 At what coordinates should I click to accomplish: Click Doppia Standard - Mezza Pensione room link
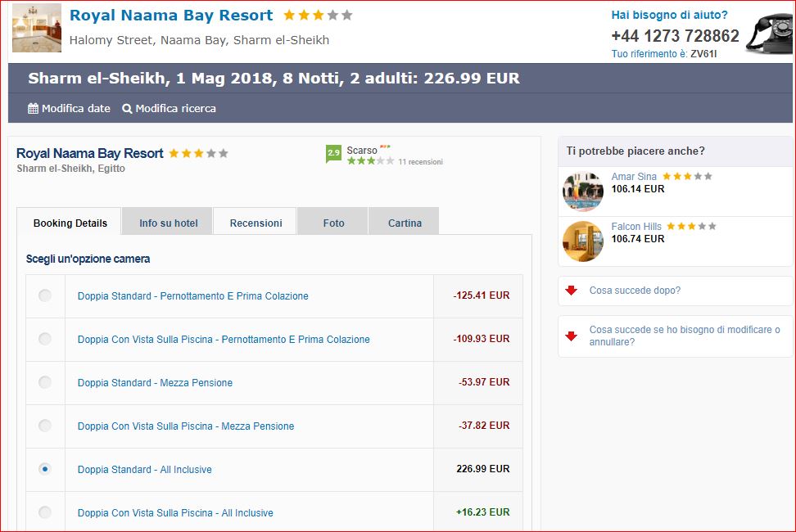pyautogui.click(x=155, y=383)
